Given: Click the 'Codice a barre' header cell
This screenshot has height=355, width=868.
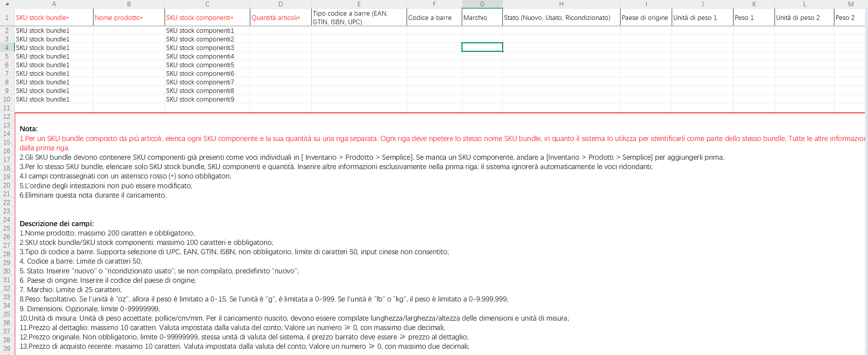Looking at the screenshot, I should (x=434, y=18).
